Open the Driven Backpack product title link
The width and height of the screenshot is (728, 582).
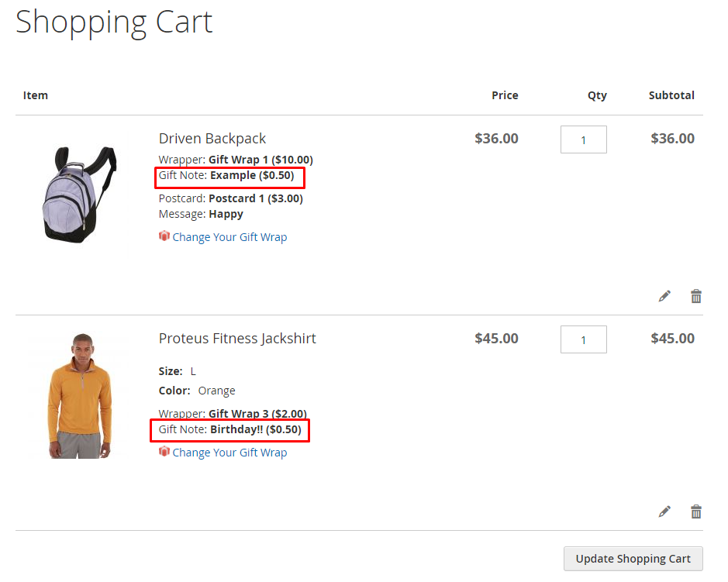[212, 139]
